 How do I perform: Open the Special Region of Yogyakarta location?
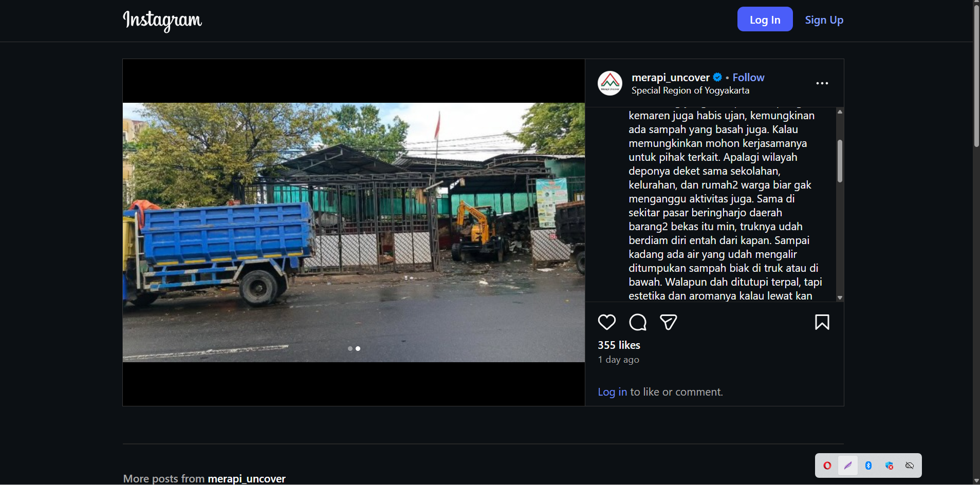click(690, 90)
